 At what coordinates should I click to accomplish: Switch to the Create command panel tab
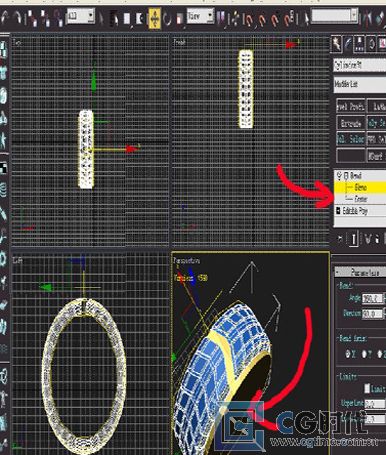tap(336, 44)
